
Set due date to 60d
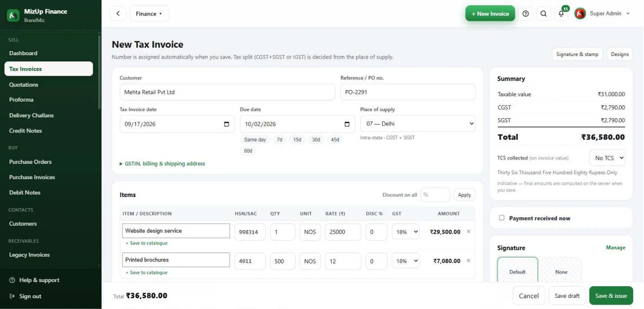[x=248, y=151]
